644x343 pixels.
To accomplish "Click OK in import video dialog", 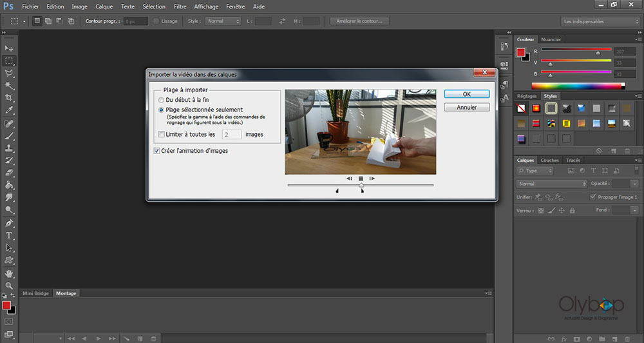I will (x=466, y=94).
